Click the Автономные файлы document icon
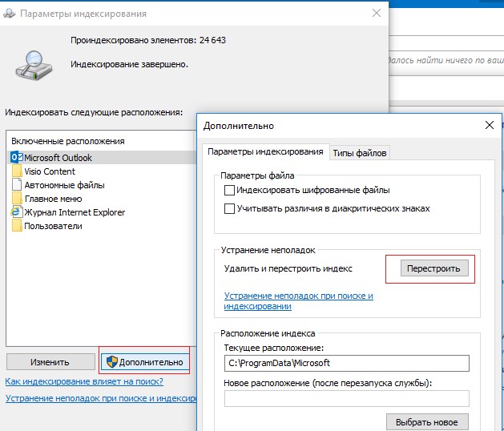 coord(17,185)
